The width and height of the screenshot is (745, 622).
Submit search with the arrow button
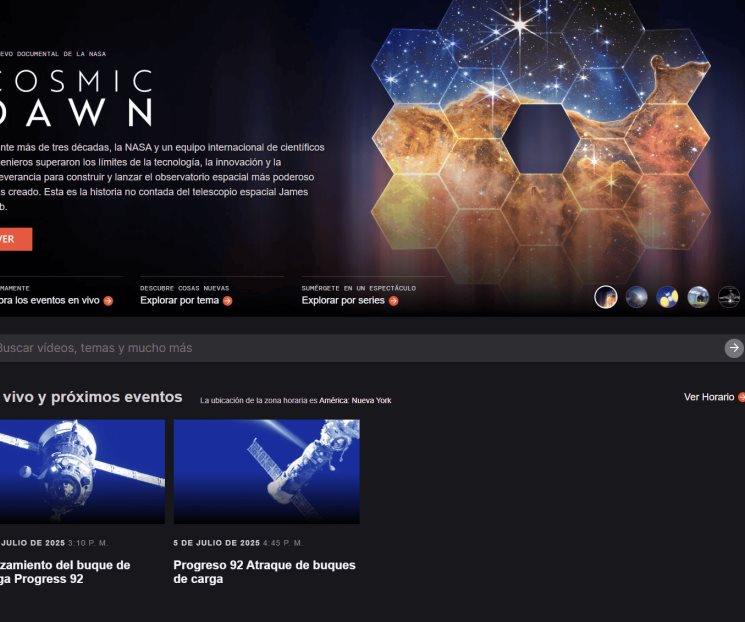pos(734,348)
